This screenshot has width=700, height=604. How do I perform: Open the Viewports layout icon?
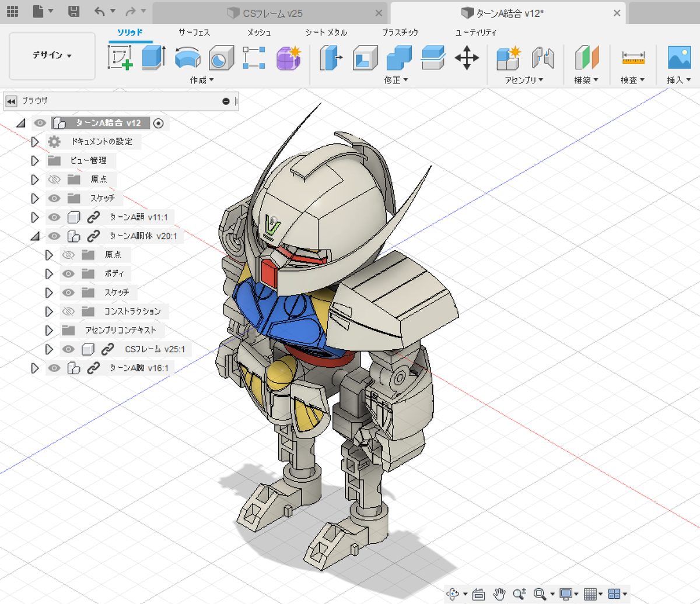pyautogui.click(x=614, y=594)
